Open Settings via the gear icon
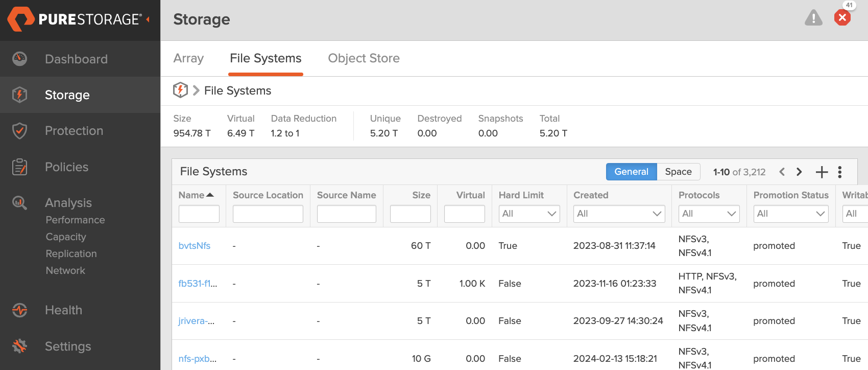The width and height of the screenshot is (868, 370). (x=19, y=346)
